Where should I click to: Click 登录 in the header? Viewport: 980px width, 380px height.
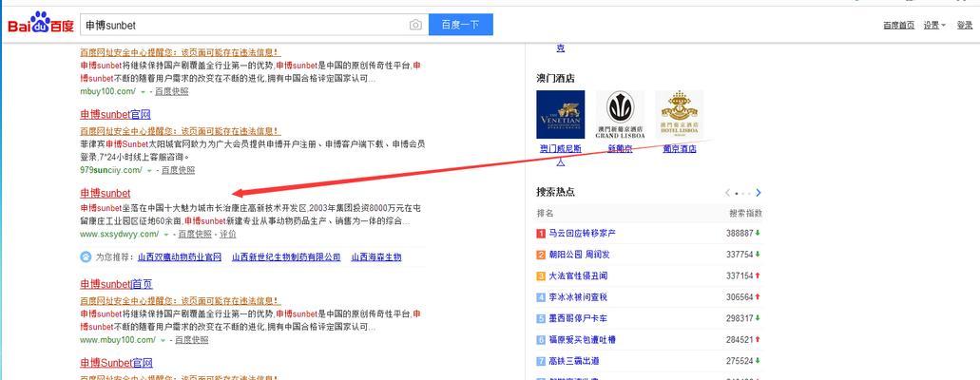(x=965, y=25)
